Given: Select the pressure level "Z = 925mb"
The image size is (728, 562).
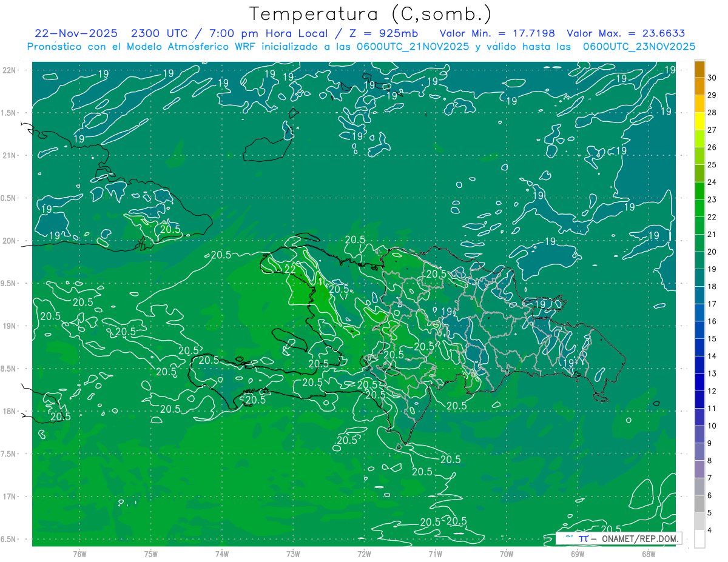Looking at the screenshot, I should point(385,33).
